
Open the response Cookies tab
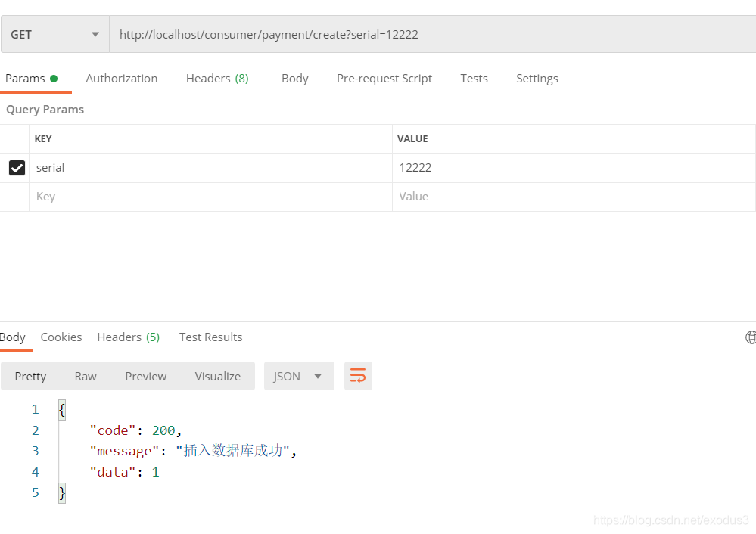tap(61, 337)
